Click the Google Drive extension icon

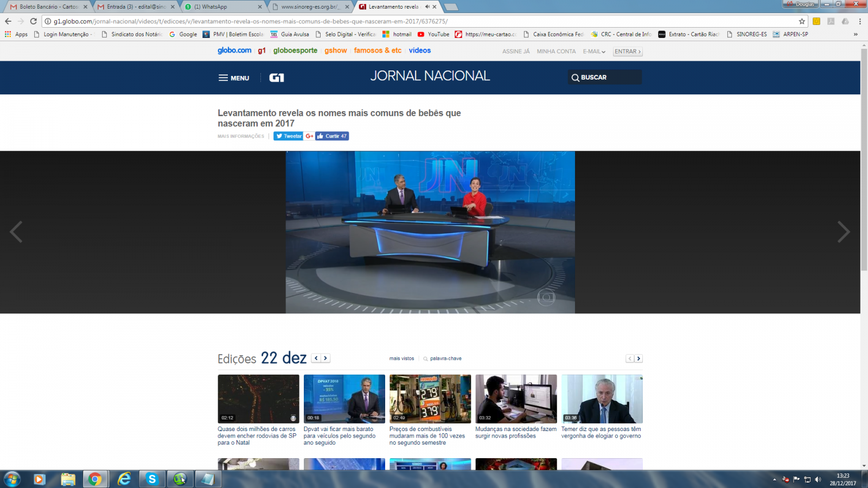[845, 21]
